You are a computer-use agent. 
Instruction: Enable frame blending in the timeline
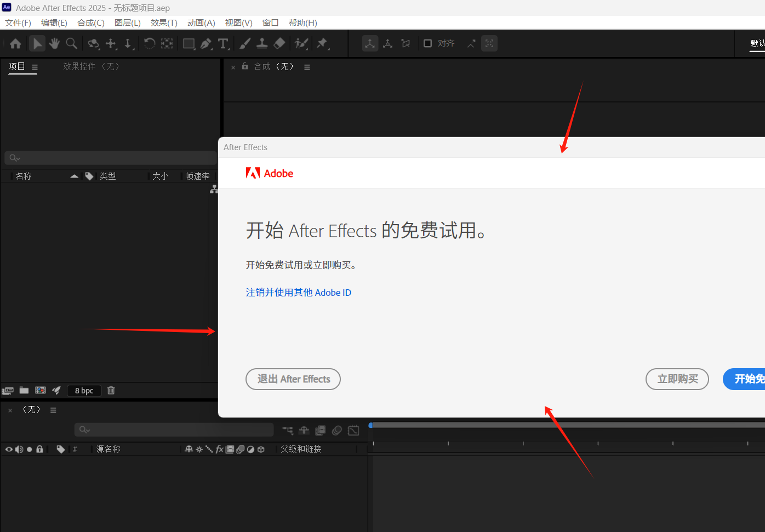320,430
